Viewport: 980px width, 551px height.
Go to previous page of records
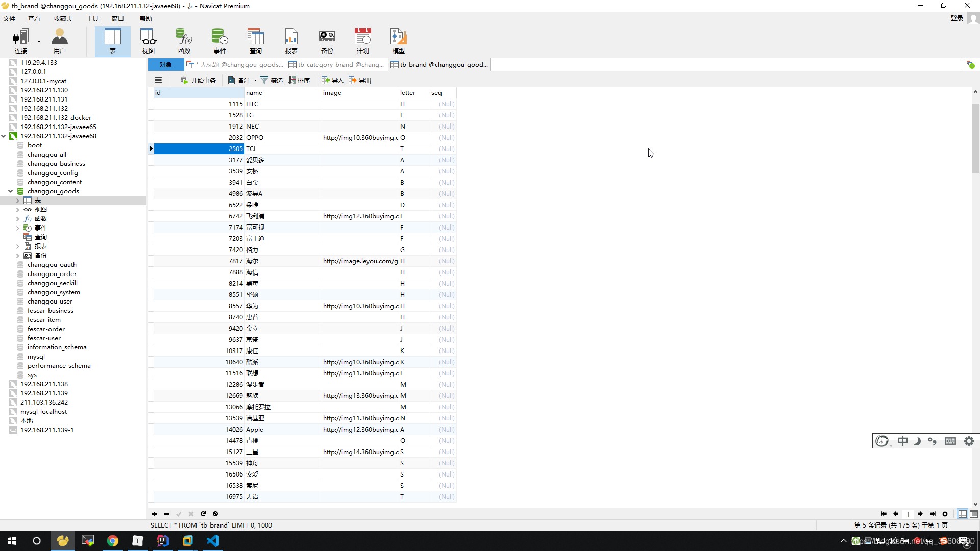pyautogui.click(x=896, y=514)
